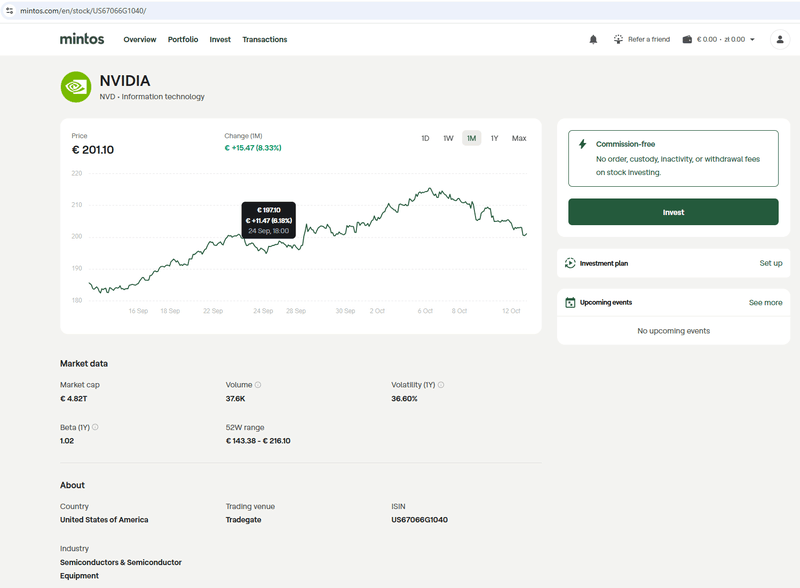Click the site info icon in address bar
Screen dimensions: 800x588
coord(10,10)
